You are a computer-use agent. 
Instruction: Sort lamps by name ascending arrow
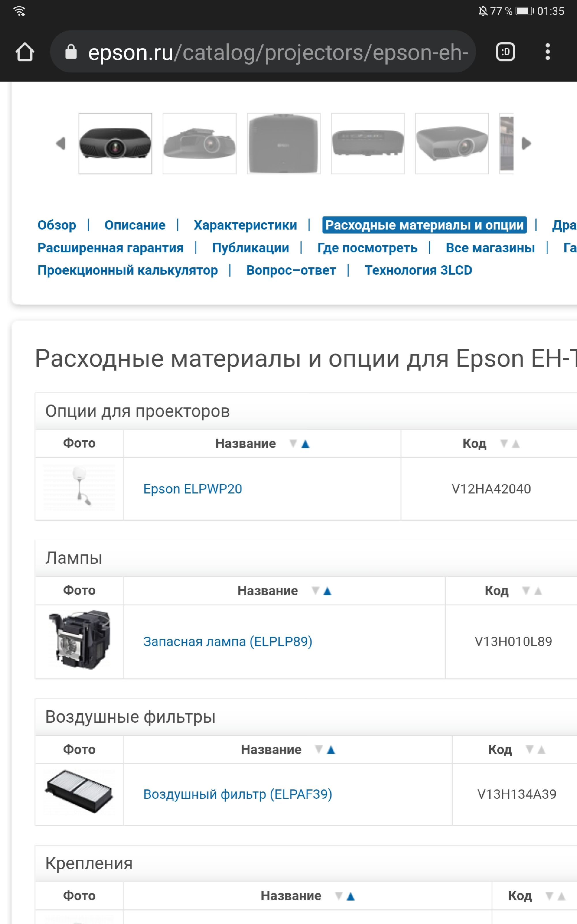click(x=327, y=591)
